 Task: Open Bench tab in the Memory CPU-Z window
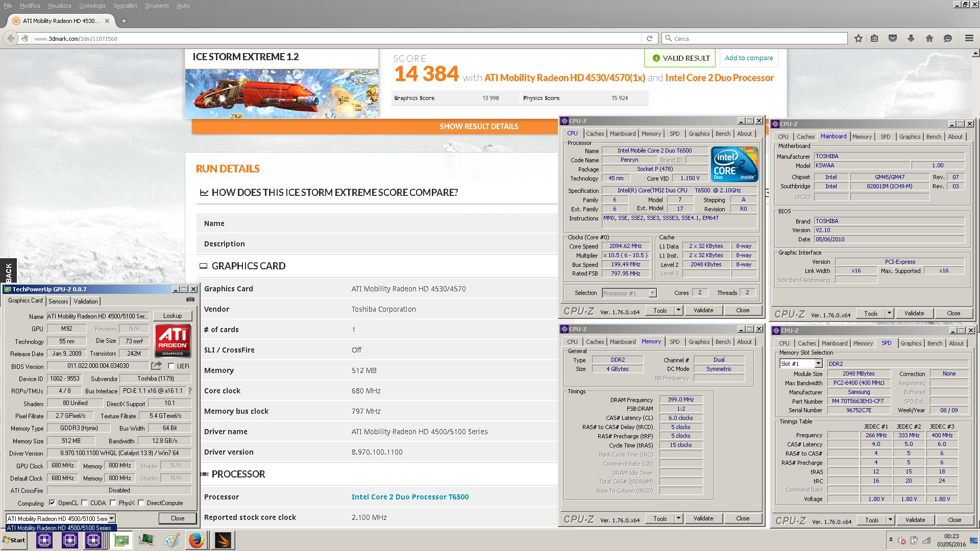coord(723,342)
